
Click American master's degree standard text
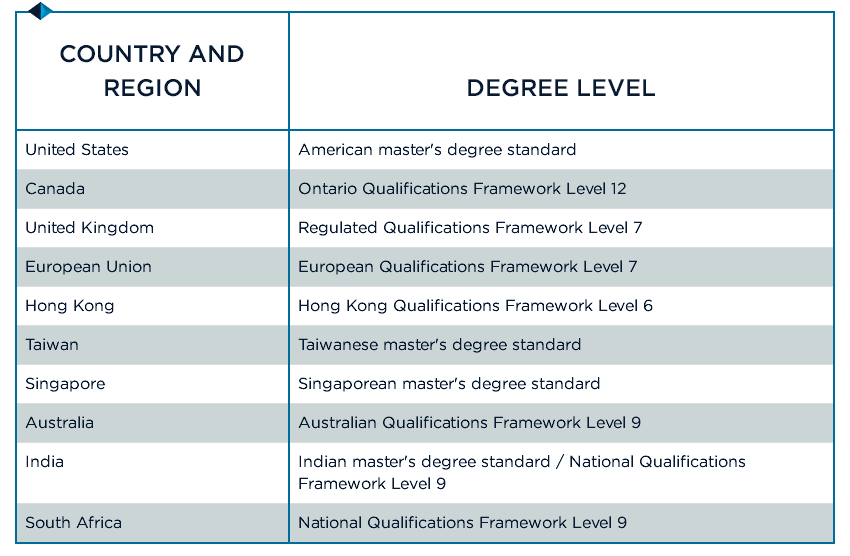[437, 150]
